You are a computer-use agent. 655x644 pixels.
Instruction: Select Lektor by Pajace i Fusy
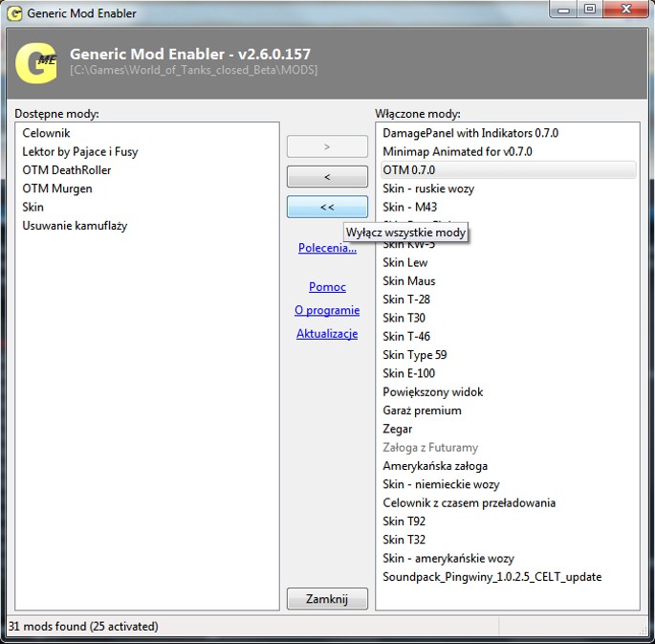pos(79,152)
